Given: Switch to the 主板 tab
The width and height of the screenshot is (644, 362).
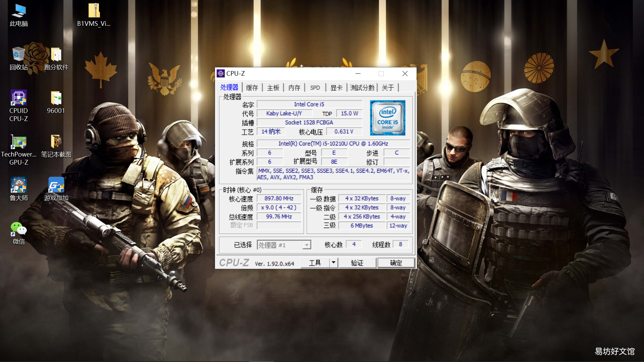Looking at the screenshot, I should tap(273, 88).
